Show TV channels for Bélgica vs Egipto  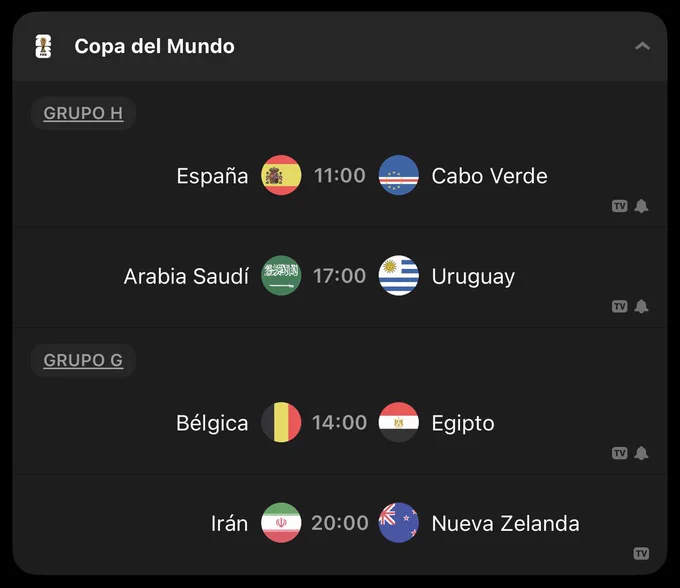point(620,453)
